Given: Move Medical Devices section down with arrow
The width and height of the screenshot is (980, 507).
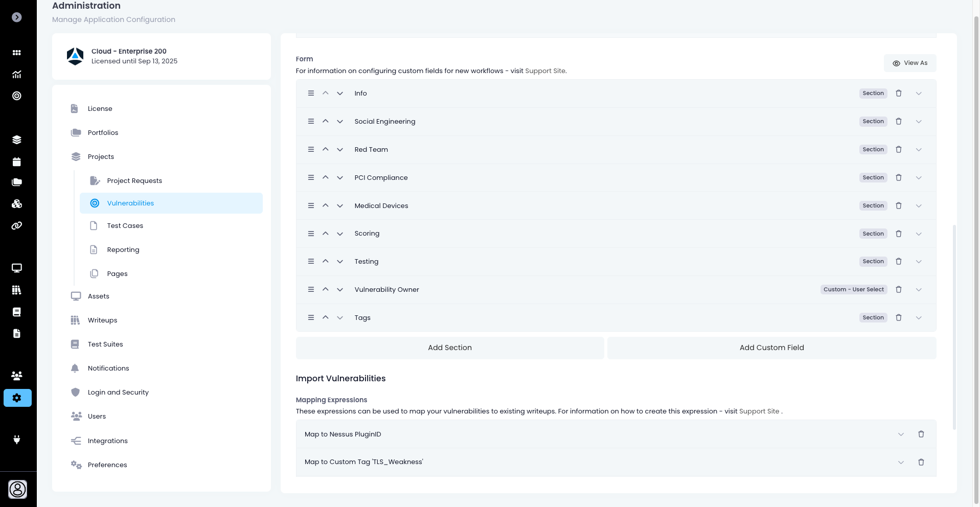Looking at the screenshot, I should click(340, 206).
